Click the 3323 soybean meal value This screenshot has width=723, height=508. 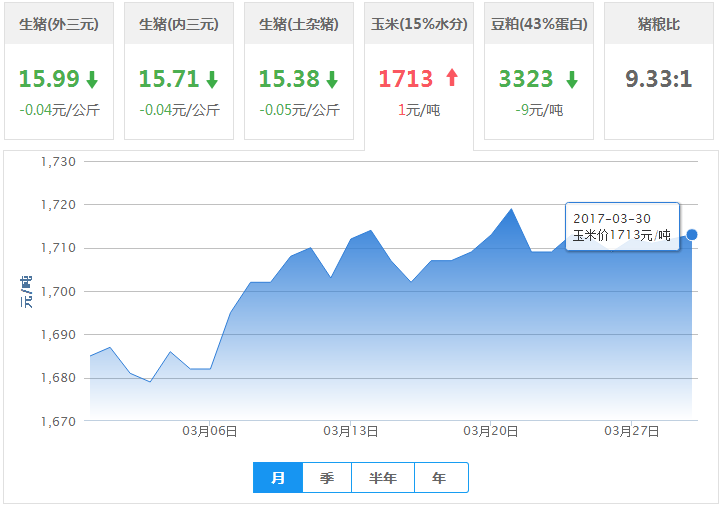[x=526, y=78]
